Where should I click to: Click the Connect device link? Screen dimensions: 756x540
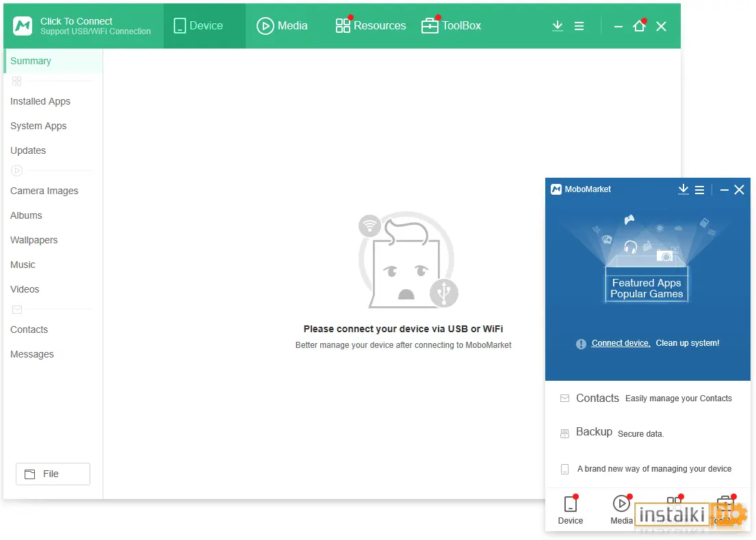621,343
